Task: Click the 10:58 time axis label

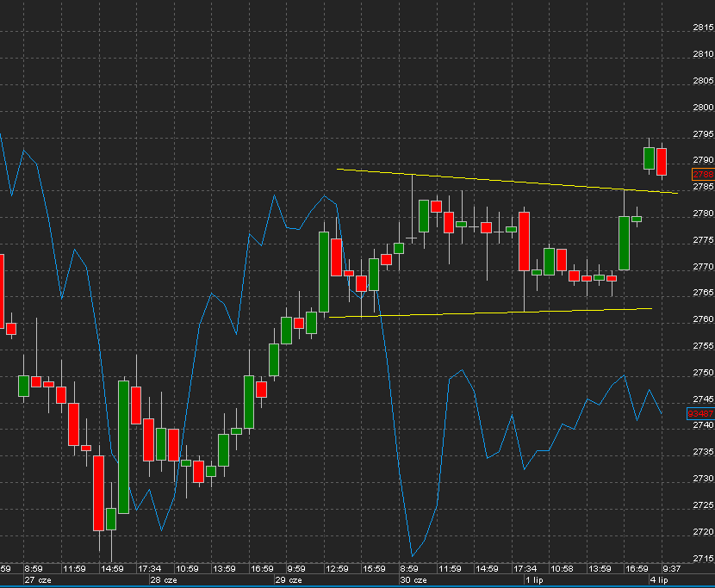Action: click(562, 569)
